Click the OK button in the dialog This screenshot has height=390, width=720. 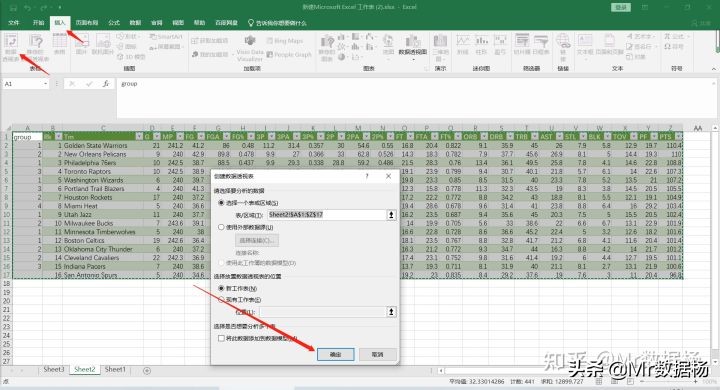pos(336,354)
